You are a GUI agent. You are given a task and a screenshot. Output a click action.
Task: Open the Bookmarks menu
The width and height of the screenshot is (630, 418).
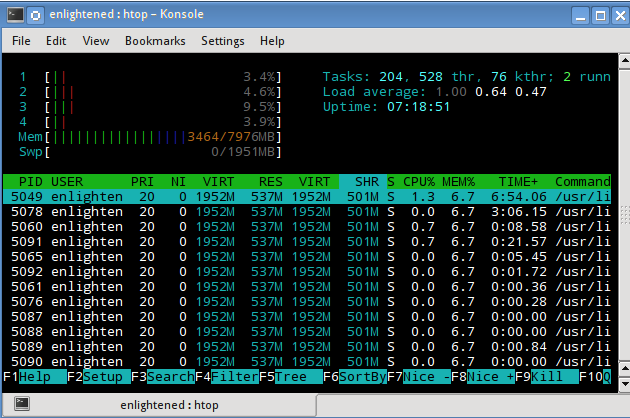click(155, 41)
